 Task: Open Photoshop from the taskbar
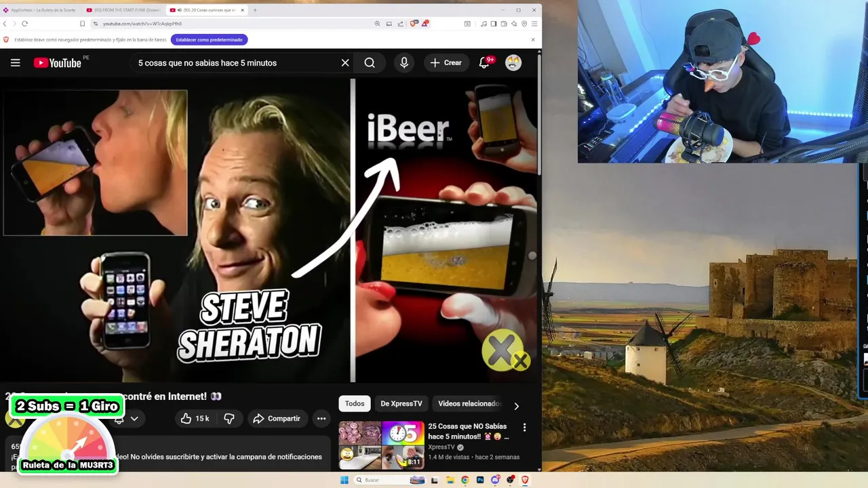coord(480,480)
